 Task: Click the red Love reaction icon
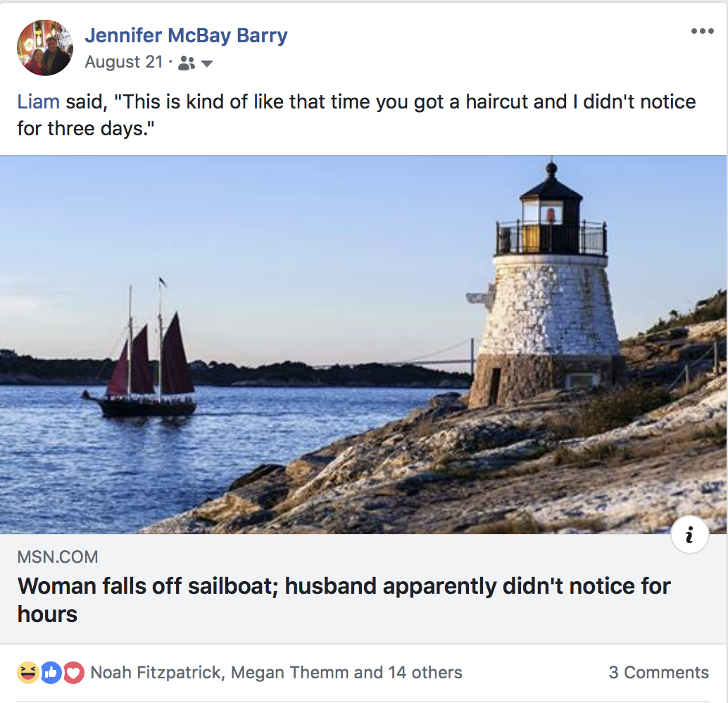tap(73, 673)
